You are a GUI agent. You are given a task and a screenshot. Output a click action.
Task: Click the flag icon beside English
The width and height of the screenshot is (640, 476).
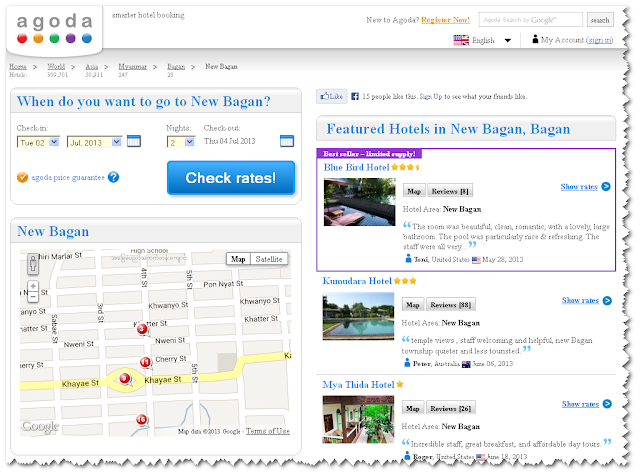pos(461,40)
